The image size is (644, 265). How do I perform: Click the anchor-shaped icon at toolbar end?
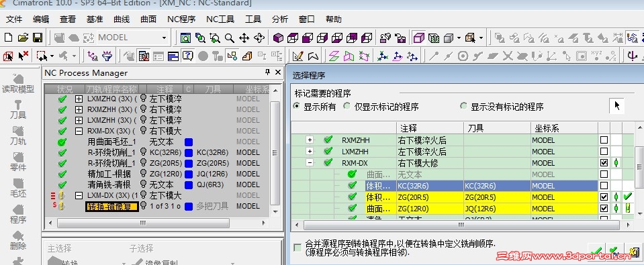(633, 56)
